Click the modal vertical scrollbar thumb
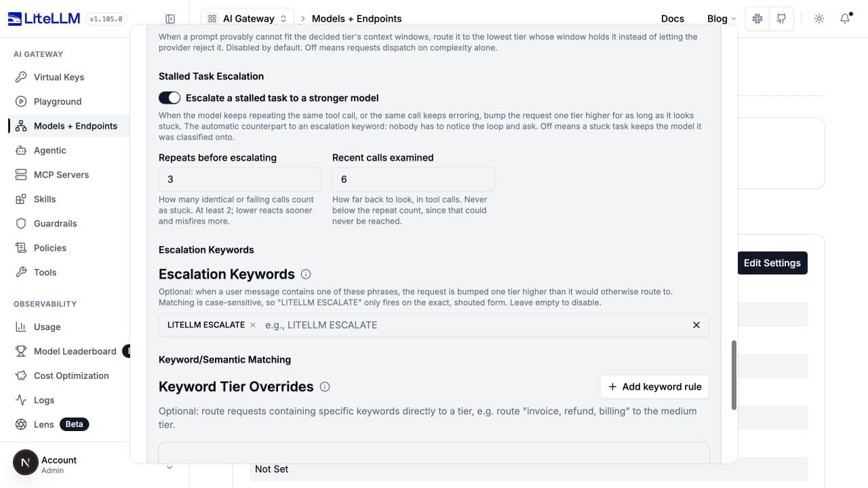 734,375
